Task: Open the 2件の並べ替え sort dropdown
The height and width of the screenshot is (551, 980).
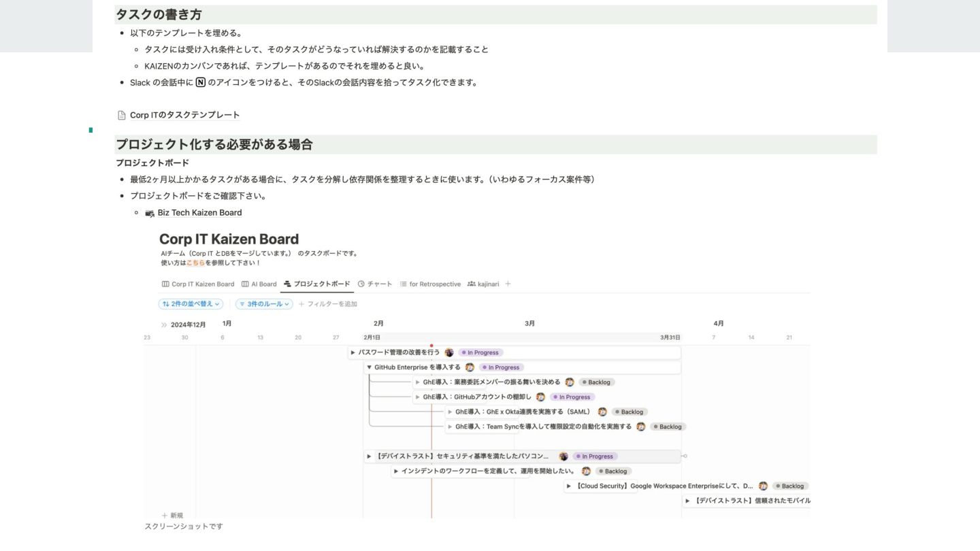Action: 191,304
